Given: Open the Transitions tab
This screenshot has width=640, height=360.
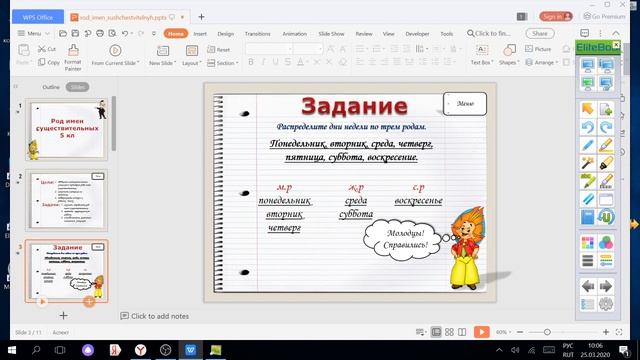Looking at the screenshot, I should tap(258, 34).
